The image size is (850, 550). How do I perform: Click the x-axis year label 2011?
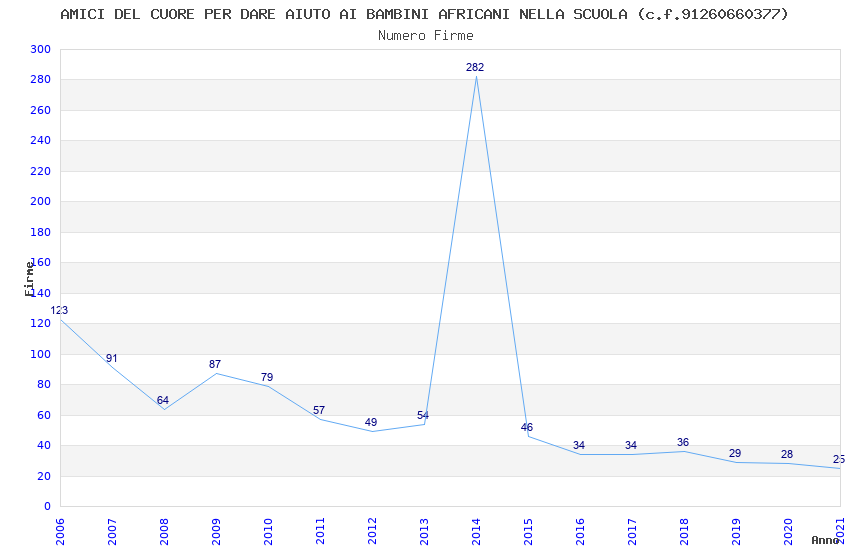click(320, 531)
